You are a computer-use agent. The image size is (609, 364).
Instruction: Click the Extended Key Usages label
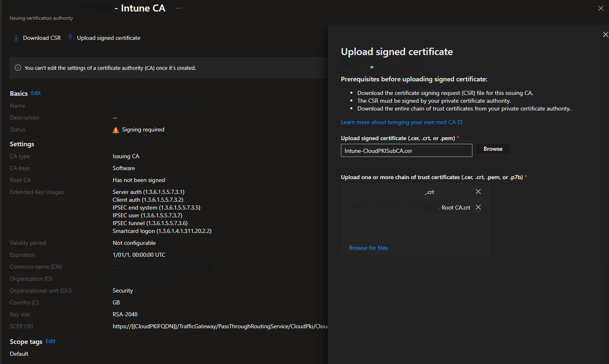point(37,192)
